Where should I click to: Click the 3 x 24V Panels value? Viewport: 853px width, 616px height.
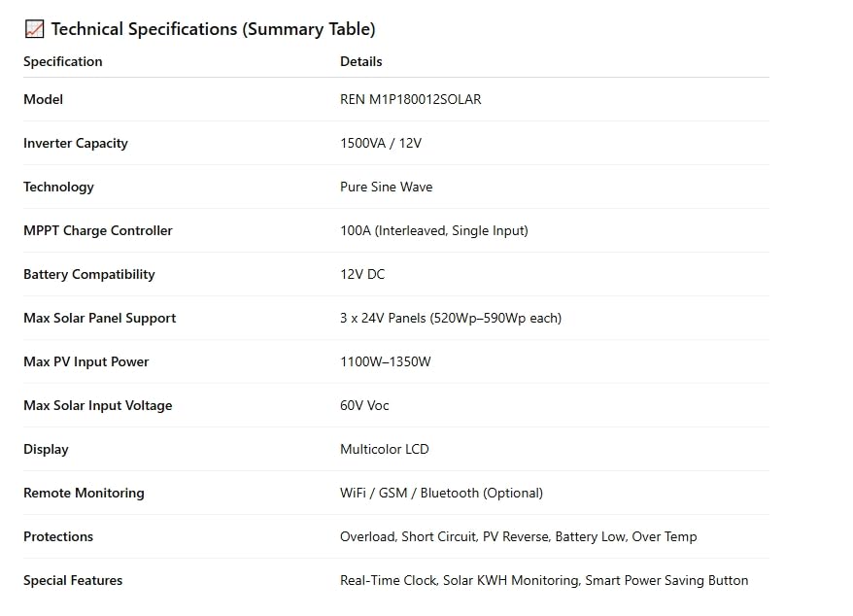(451, 318)
